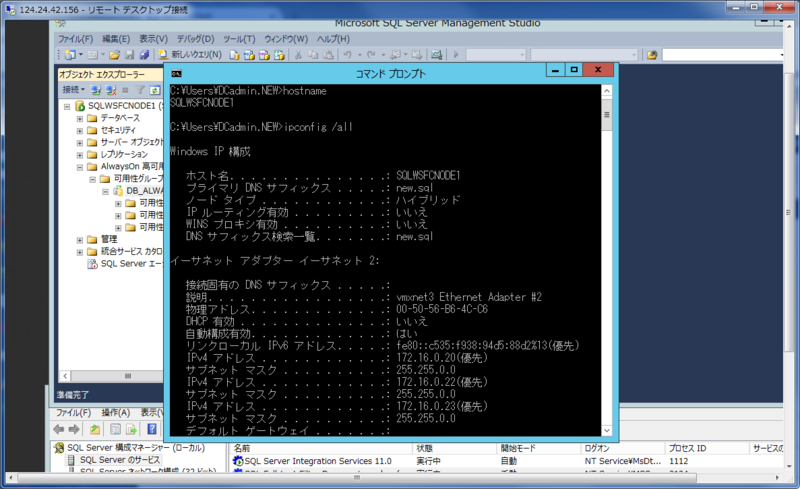Image resolution: width=800 pixels, height=489 pixels.
Task: Click the Filter funnel icon in Object Explorer
Action: point(139,90)
